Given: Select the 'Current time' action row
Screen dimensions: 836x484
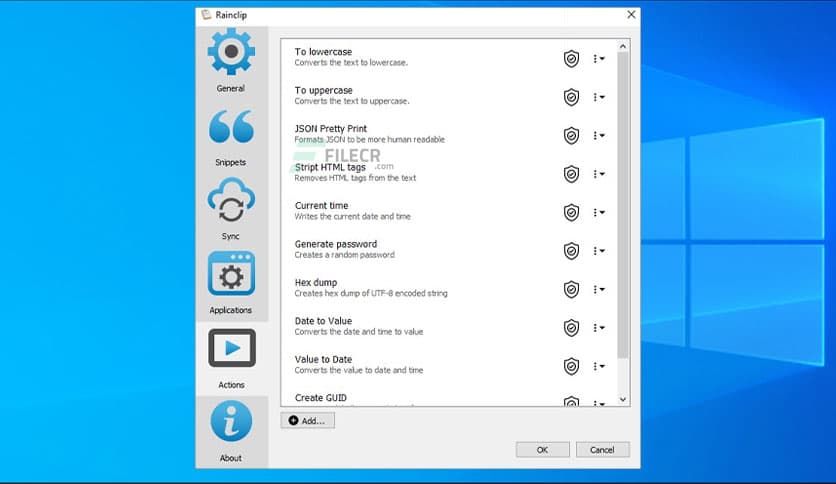Looking at the screenshot, I should 449,212.
